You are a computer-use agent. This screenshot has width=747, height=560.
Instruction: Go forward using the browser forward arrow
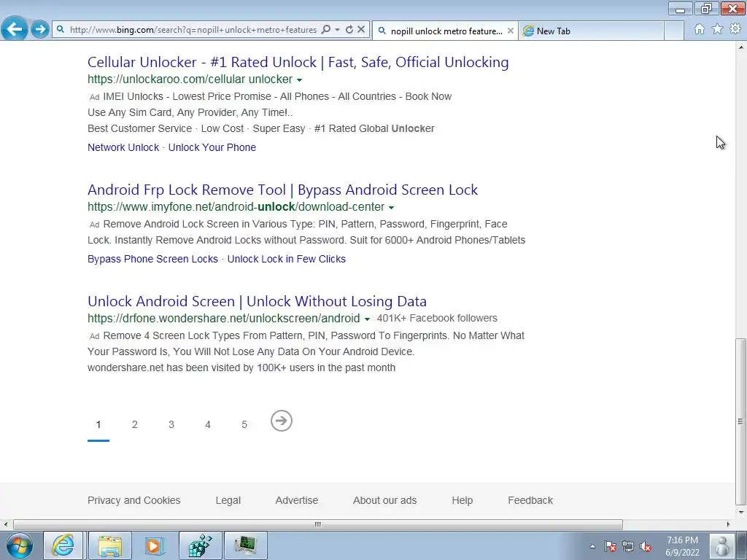coord(41,29)
